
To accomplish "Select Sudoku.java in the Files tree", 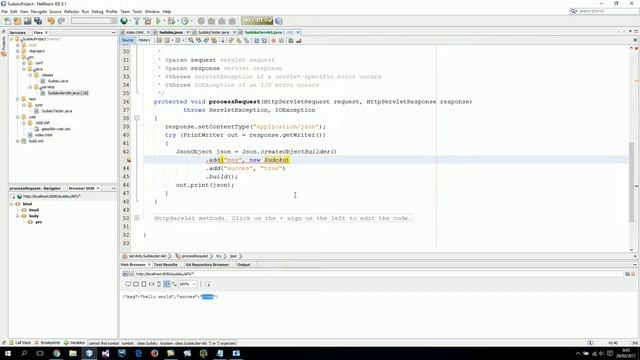I will pyautogui.click(x=58, y=81).
